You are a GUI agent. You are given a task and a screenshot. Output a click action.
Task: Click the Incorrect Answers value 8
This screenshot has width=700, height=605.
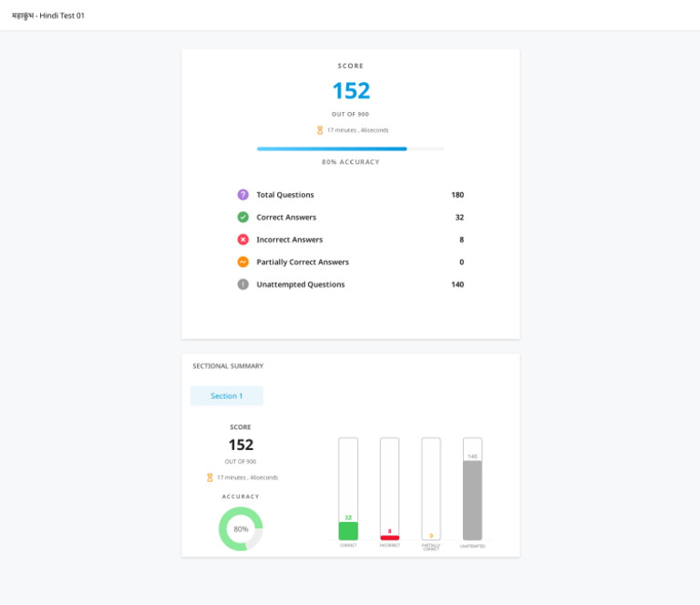coord(461,240)
